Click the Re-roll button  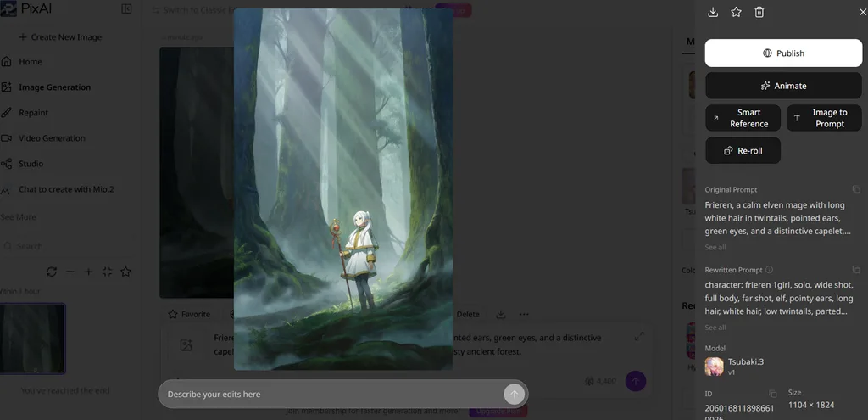[x=743, y=151]
